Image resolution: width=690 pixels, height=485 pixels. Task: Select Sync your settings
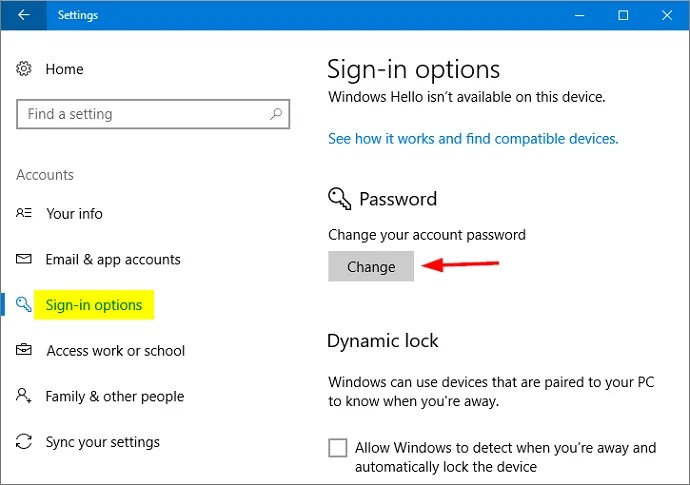tap(102, 442)
